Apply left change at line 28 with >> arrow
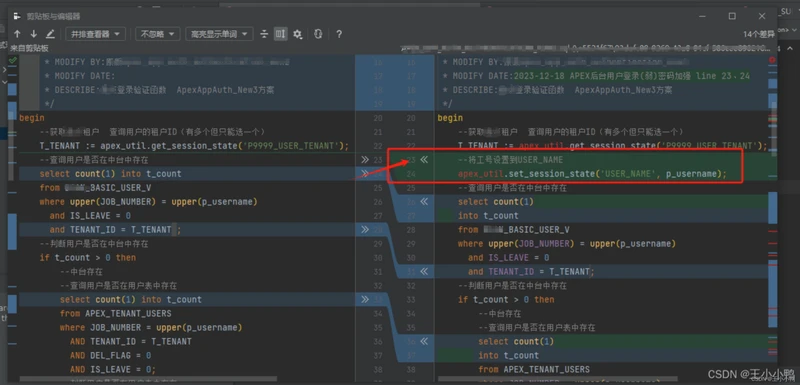800x385 pixels. (x=365, y=229)
